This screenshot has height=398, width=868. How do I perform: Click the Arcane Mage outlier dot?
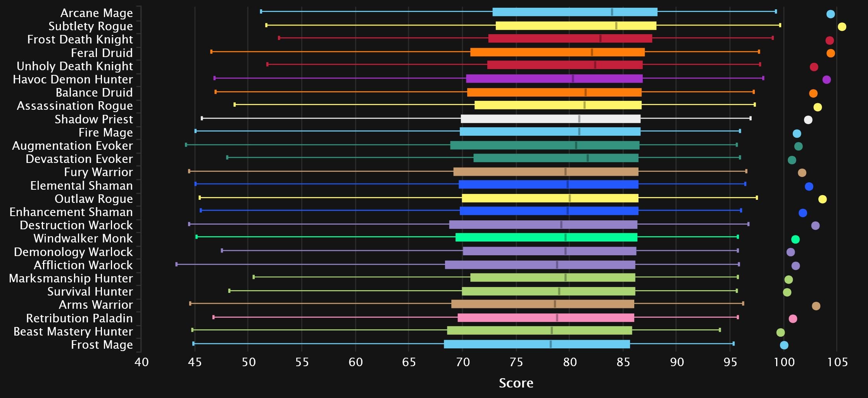point(830,14)
